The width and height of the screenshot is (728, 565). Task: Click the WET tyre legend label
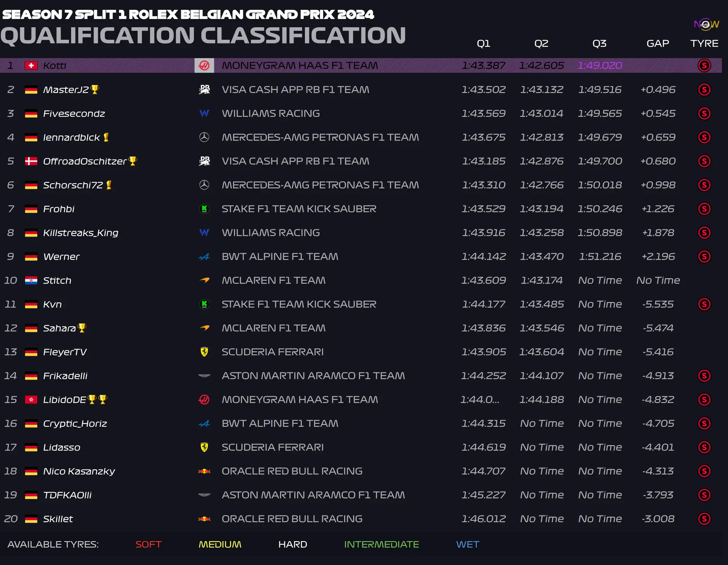point(468,545)
